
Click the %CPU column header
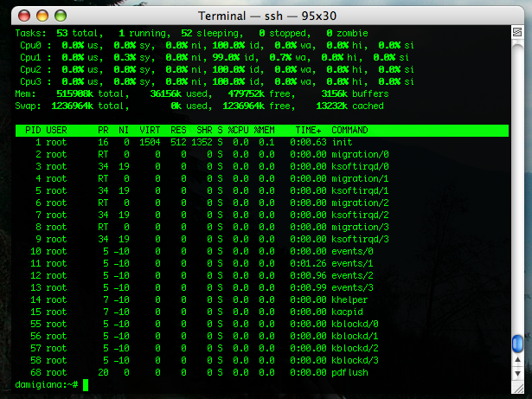(x=237, y=130)
